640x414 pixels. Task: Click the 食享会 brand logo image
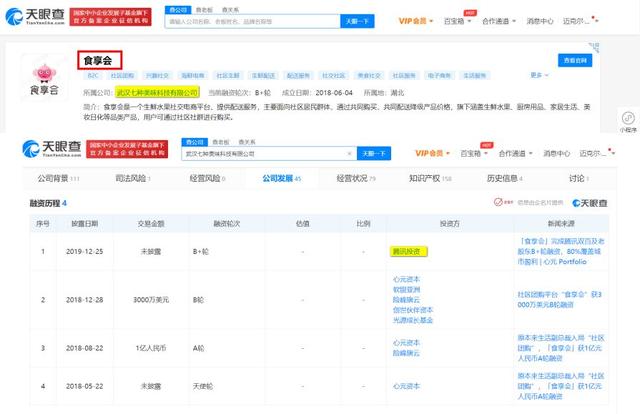tap(44, 80)
